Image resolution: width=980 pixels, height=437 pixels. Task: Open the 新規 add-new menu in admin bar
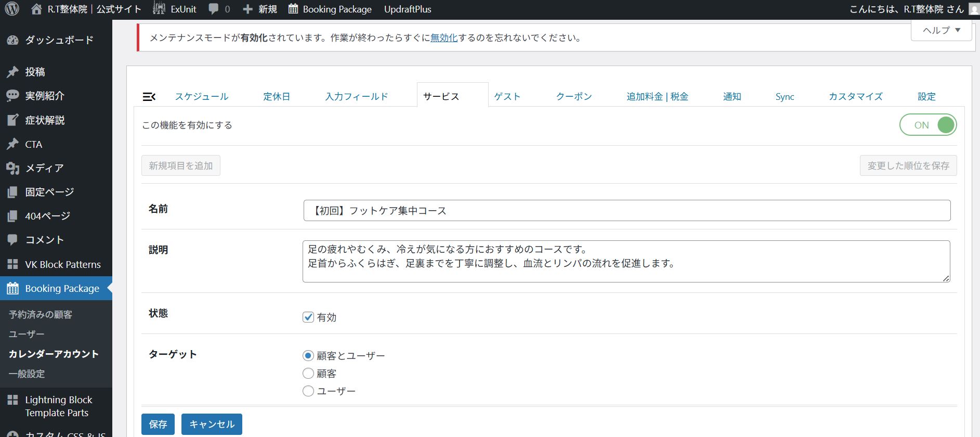pyautogui.click(x=260, y=9)
